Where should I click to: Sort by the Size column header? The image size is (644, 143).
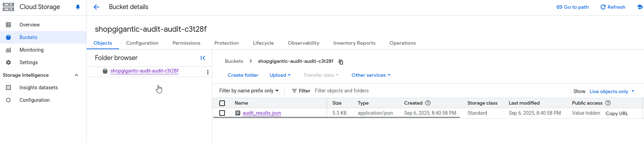pos(337,103)
